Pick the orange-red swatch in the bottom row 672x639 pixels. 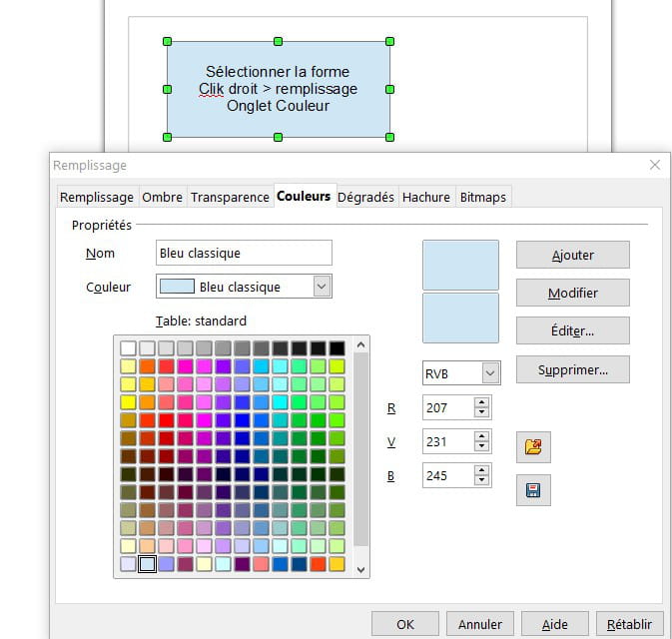318,564
